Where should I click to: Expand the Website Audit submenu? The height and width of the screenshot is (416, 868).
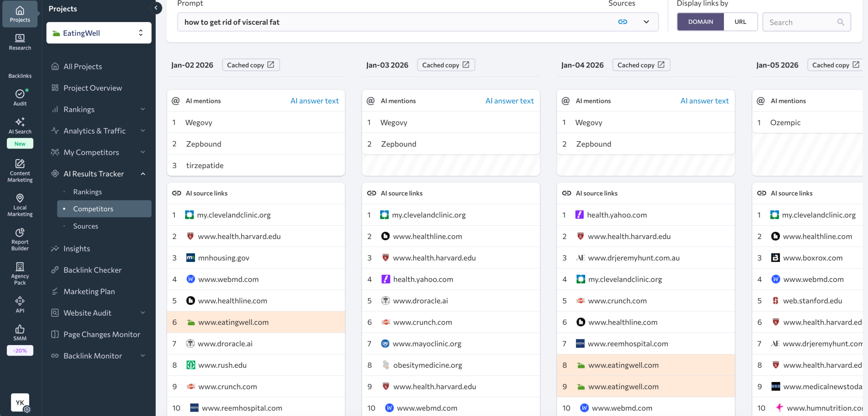point(142,313)
